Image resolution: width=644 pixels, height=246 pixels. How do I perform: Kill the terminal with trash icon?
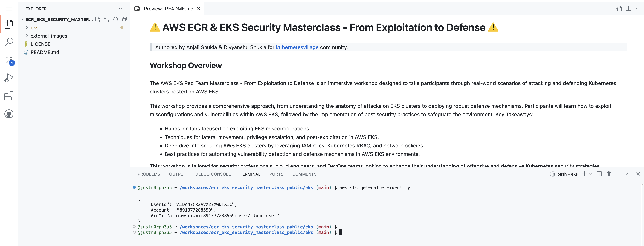pyautogui.click(x=608, y=174)
